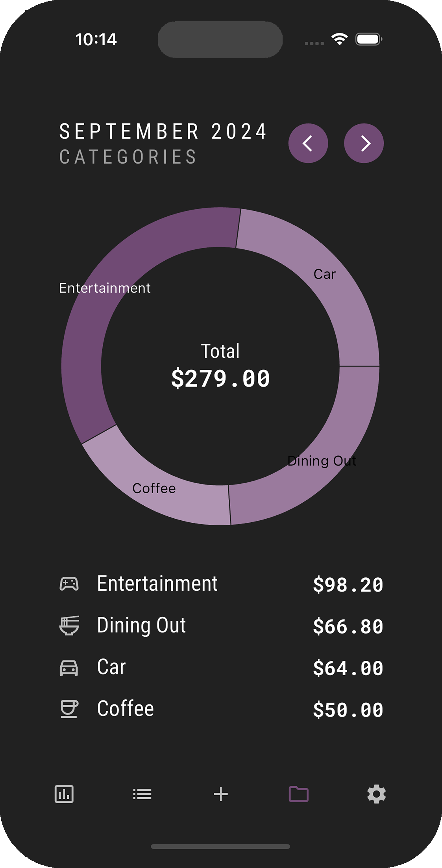Select the $50.00 Coffee amount
442x868 pixels.
(348, 710)
